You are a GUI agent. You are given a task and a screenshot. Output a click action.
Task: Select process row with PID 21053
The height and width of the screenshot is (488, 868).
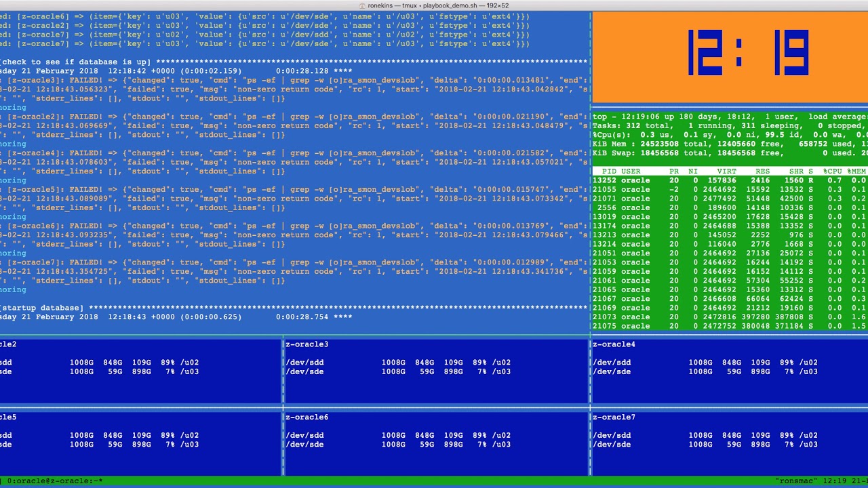click(730, 262)
